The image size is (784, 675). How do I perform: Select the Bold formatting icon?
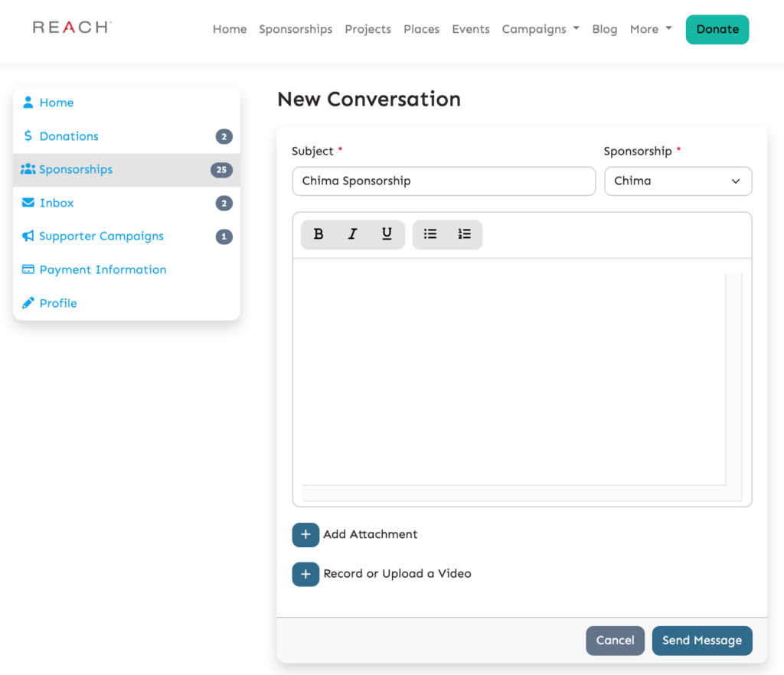pyautogui.click(x=318, y=234)
